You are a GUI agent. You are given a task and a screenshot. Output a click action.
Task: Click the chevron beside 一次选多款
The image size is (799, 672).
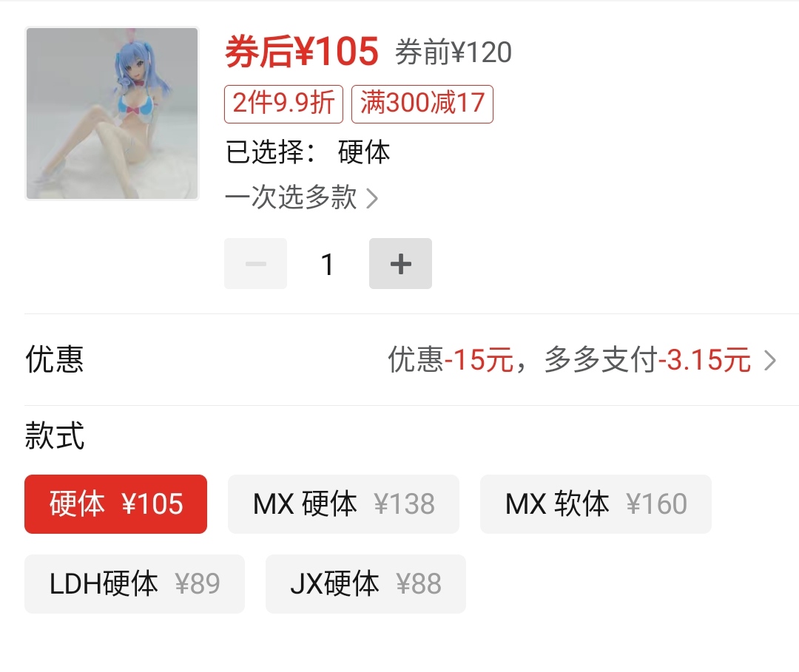pyautogui.click(x=372, y=199)
